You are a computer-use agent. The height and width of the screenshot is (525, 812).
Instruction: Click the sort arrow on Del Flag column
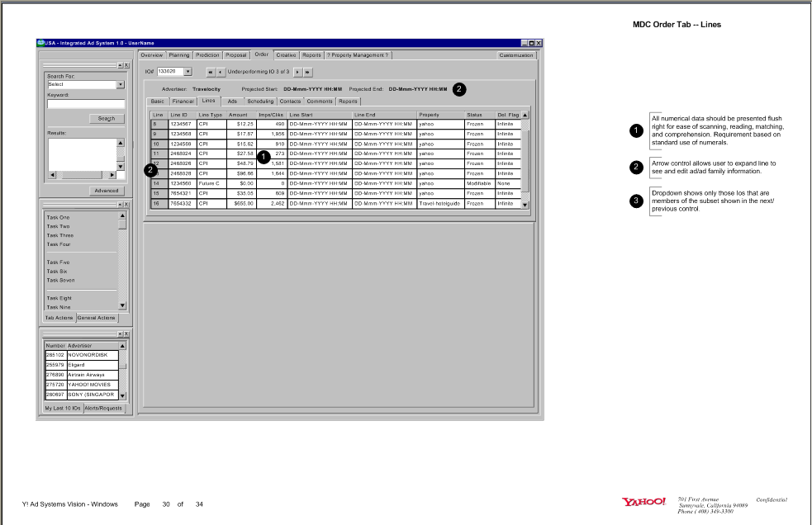(524, 115)
